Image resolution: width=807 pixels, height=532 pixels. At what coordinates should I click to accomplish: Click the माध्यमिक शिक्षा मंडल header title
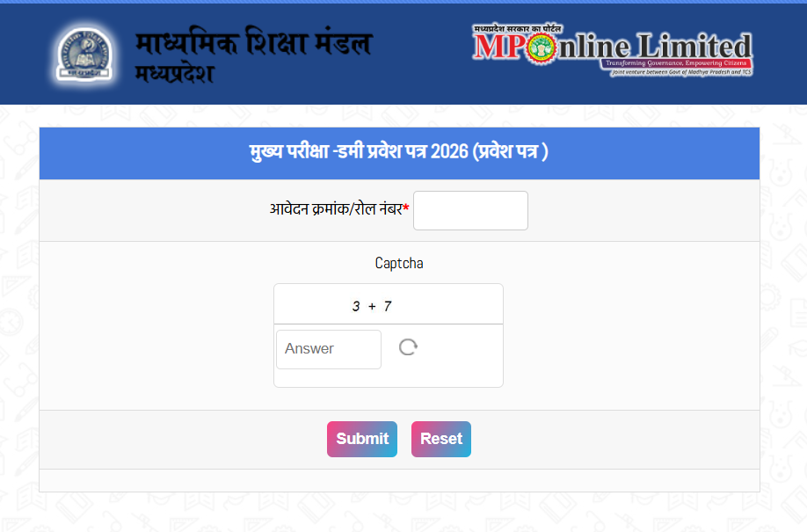click(x=253, y=42)
